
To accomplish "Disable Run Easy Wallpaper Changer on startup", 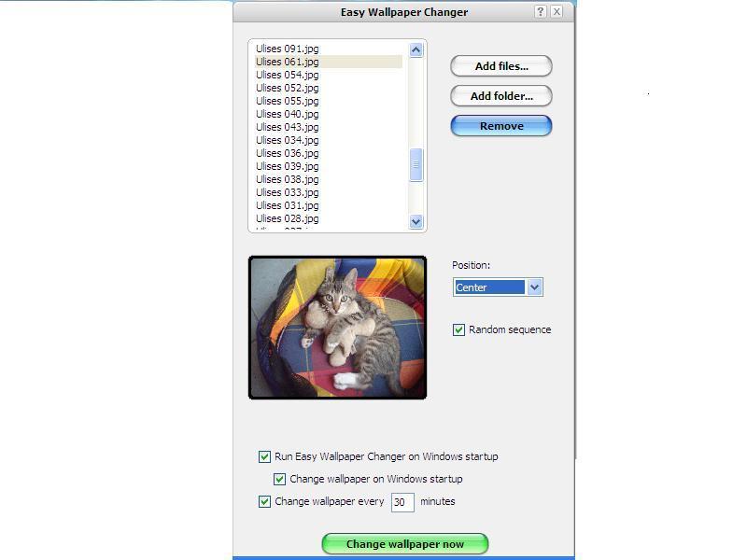I will click(x=264, y=456).
